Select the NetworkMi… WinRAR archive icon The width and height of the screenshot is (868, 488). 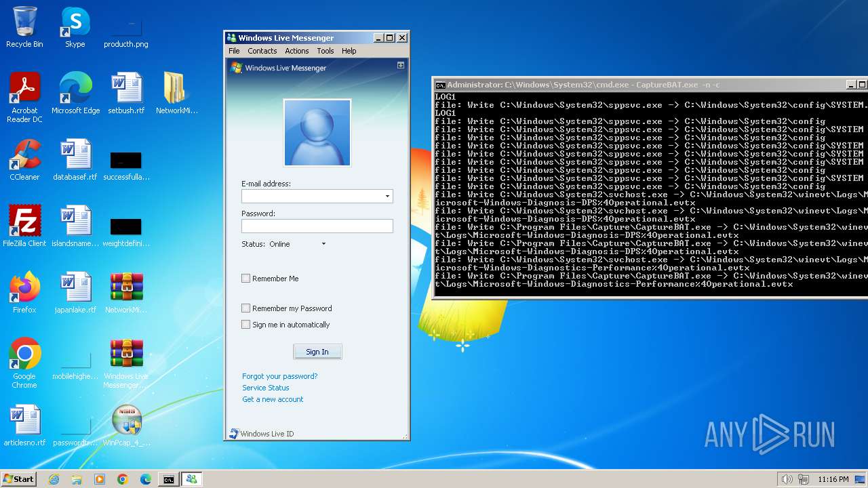(126, 293)
